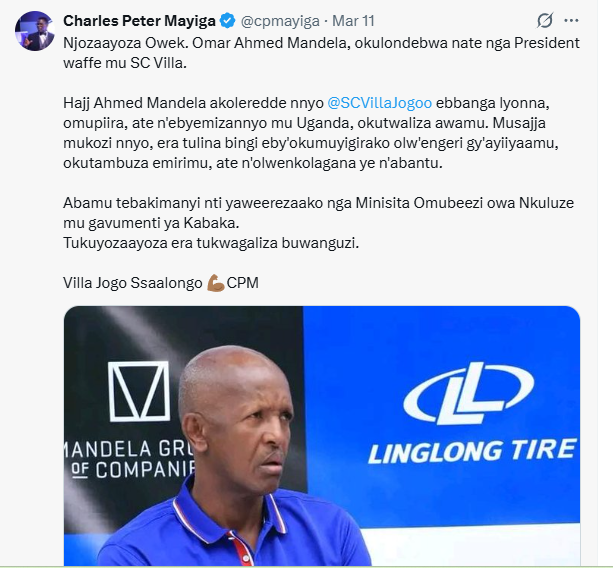The width and height of the screenshot is (613, 568).
Task: Click the Grok explain-post slashed circle icon
Action: coord(545,20)
